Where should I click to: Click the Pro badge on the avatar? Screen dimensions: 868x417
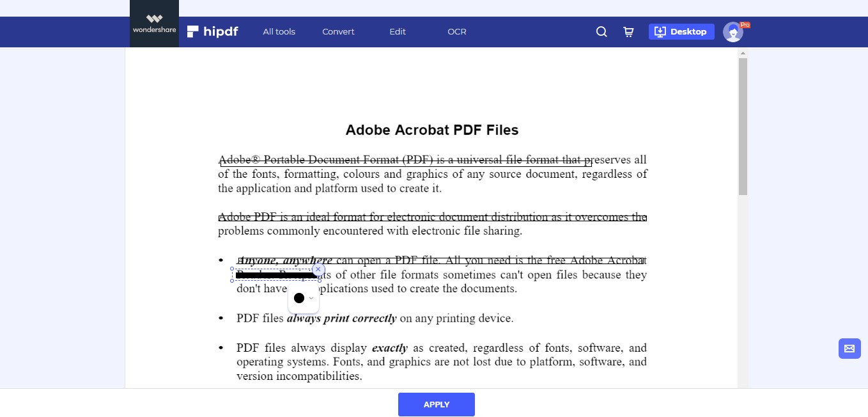coord(744,24)
